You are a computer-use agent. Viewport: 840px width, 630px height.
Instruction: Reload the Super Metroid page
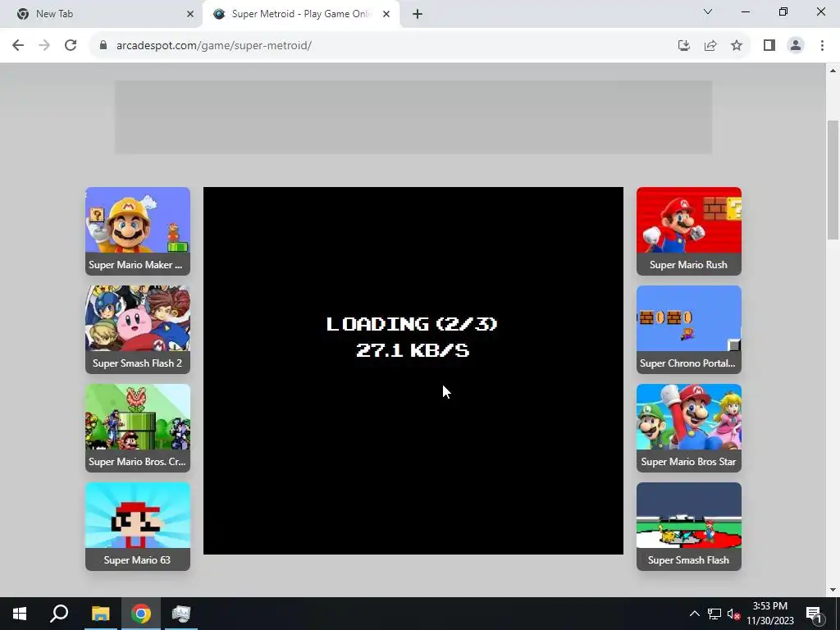[x=71, y=46]
